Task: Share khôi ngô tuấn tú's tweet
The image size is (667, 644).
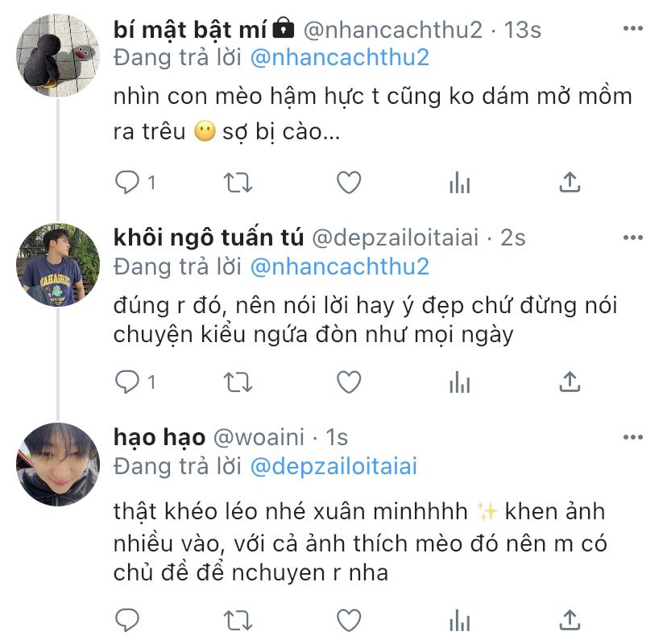Action: pos(570,382)
